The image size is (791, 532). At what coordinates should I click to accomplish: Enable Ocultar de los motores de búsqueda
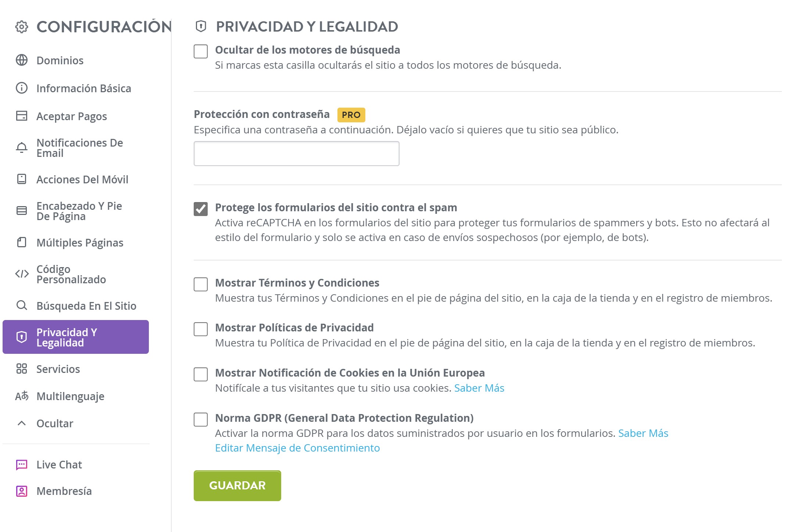[x=200, y=52]
